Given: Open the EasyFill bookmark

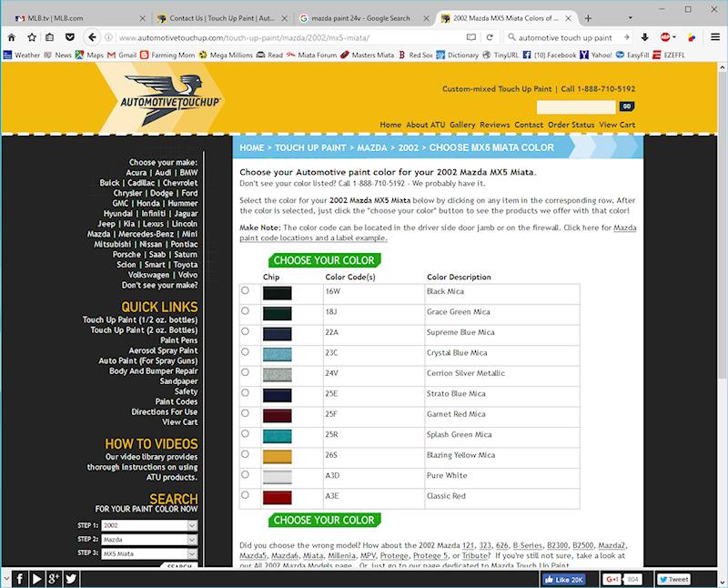Looking at the screenshot, I should pos(632,55).
